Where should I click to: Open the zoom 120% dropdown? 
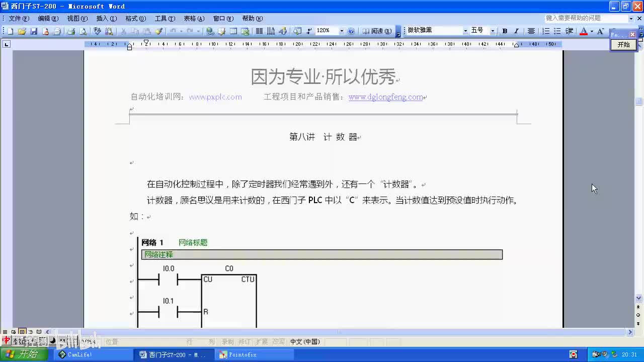(x=342, y=31)
